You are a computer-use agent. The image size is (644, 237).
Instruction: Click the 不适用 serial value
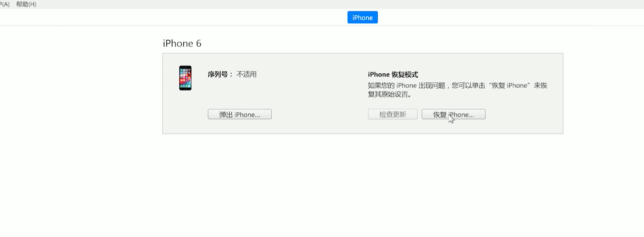[x=246, y=74]
